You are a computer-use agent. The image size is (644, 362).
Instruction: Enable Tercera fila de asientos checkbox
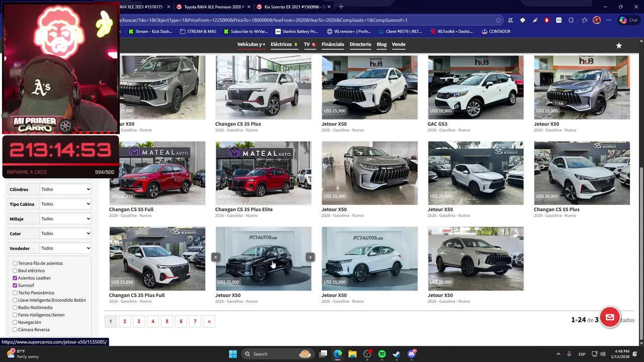click(x=15, y=263)
